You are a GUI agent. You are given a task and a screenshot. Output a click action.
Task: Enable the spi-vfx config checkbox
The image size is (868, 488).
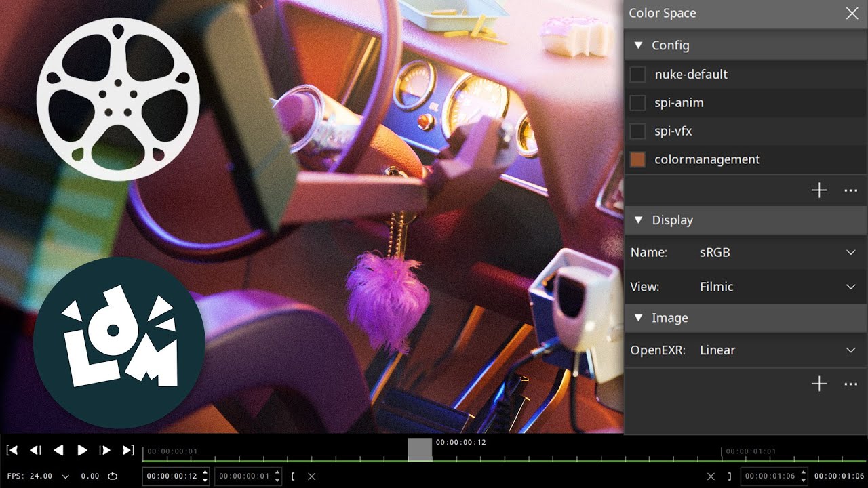pyautogui.click(x=637, y=131)
